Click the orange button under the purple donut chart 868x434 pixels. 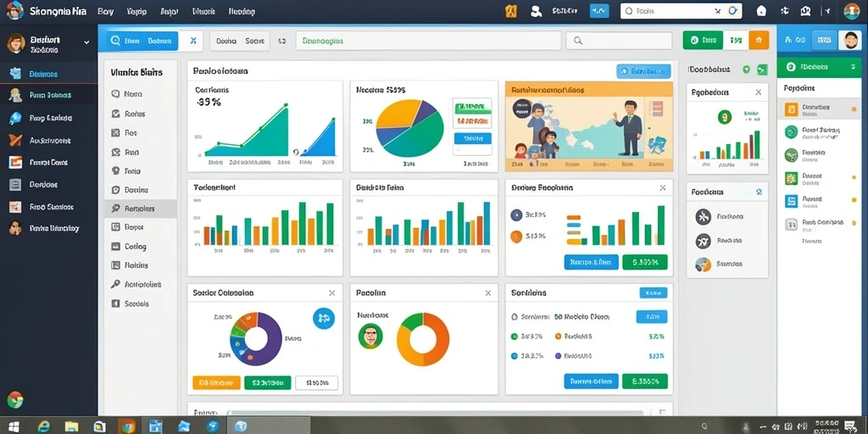point(216,382)
